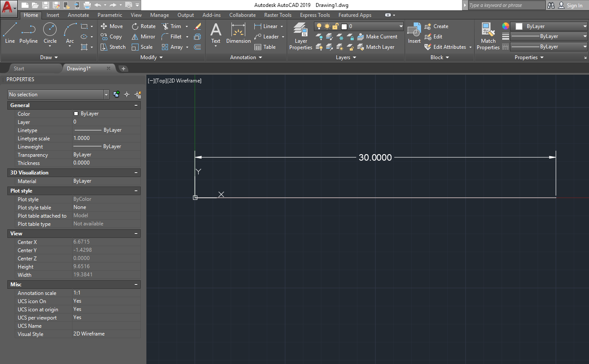The width and height of the screenshot is (589, 364).
Task: Click Sign In
Action: coord(570,6)
